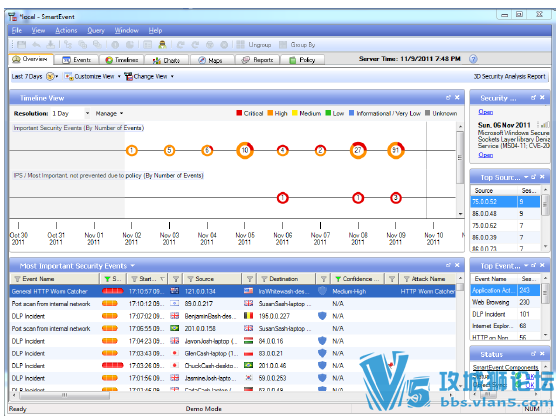
Task: Click the Severity column green filter icon
Action: pos(107,279)
